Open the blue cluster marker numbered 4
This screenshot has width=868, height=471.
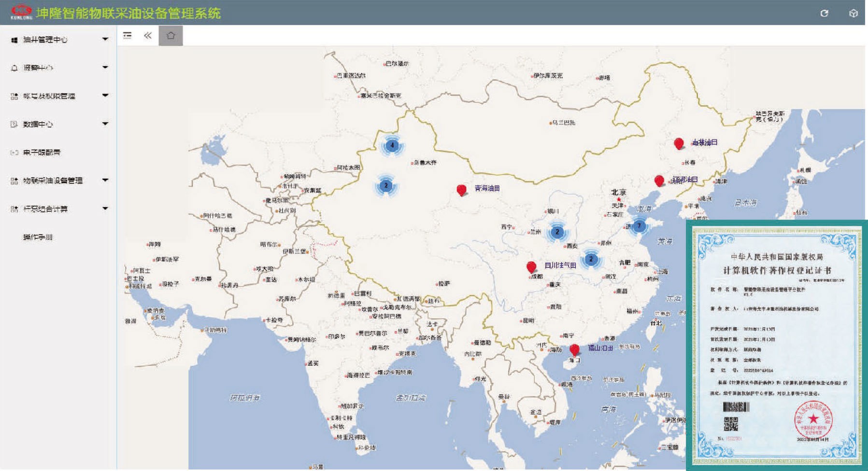click(392, 145)
